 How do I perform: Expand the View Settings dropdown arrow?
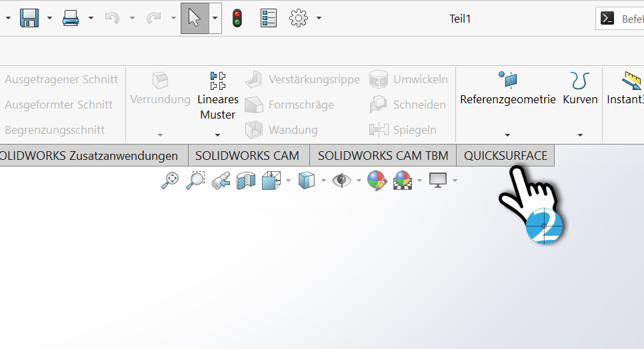[x=455, y=180]
